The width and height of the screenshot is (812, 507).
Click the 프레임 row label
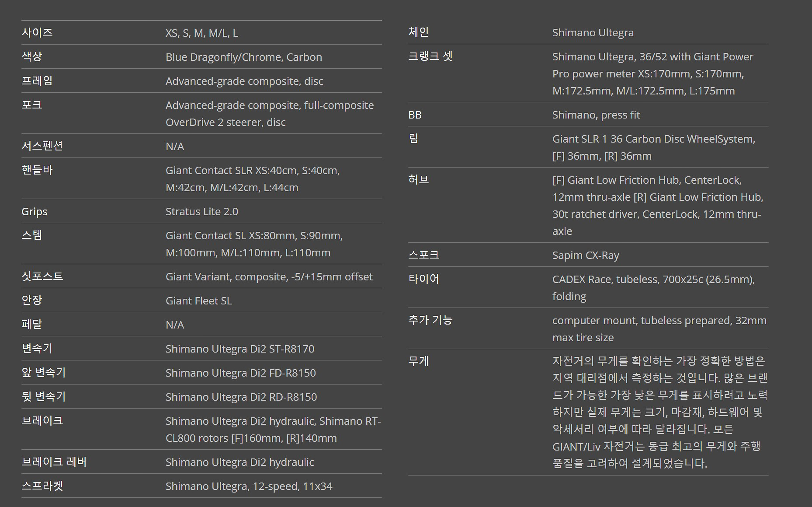click(37, 80)
